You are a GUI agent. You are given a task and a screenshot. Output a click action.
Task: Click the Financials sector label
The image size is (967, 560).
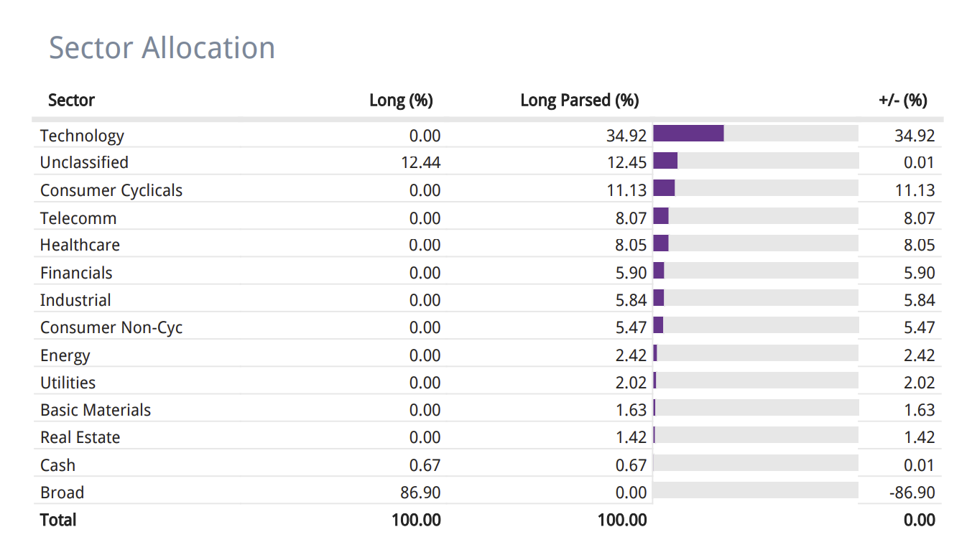pos(76,273)
